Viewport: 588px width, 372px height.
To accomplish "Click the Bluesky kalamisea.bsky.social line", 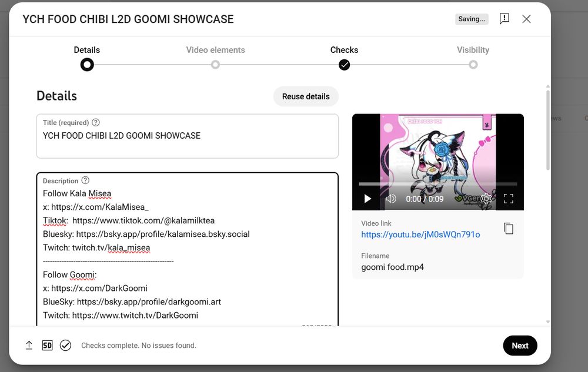I will (146, 234).
